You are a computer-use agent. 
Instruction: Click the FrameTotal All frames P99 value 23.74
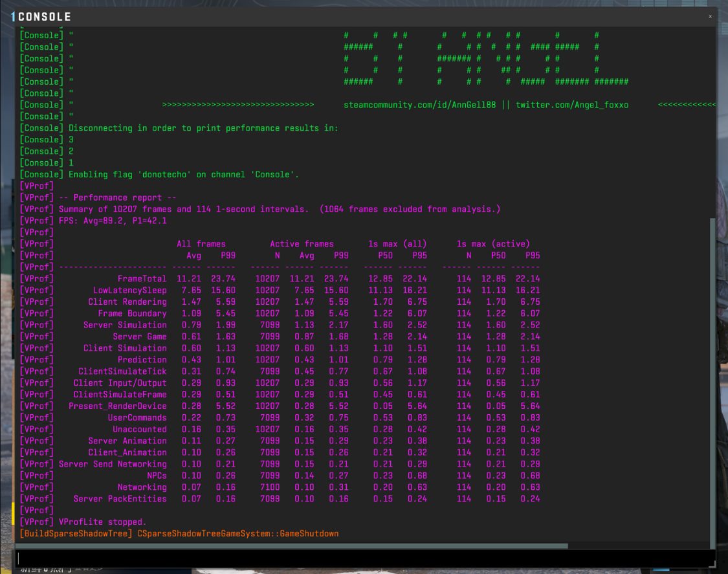point(223,279)
